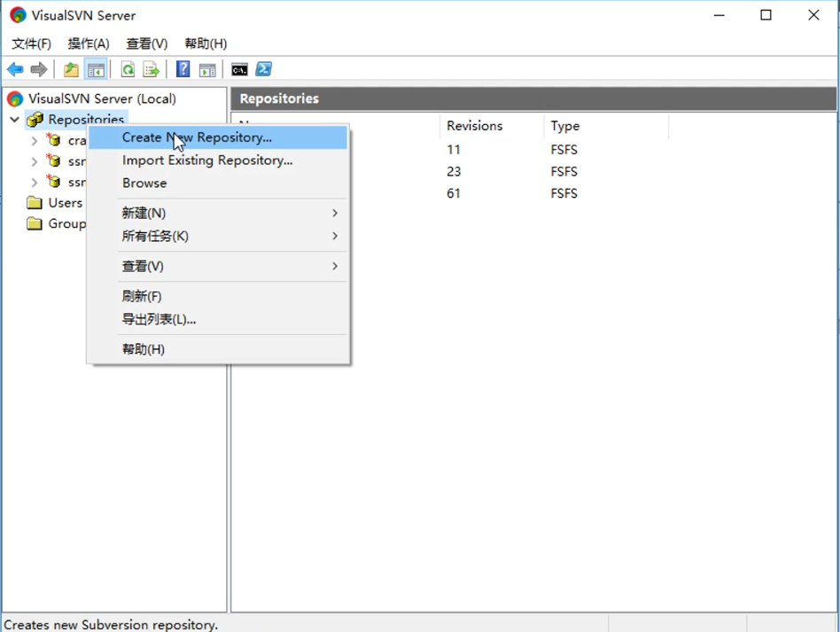
Task: Expand the cra repository tree node
Action: 35,140
